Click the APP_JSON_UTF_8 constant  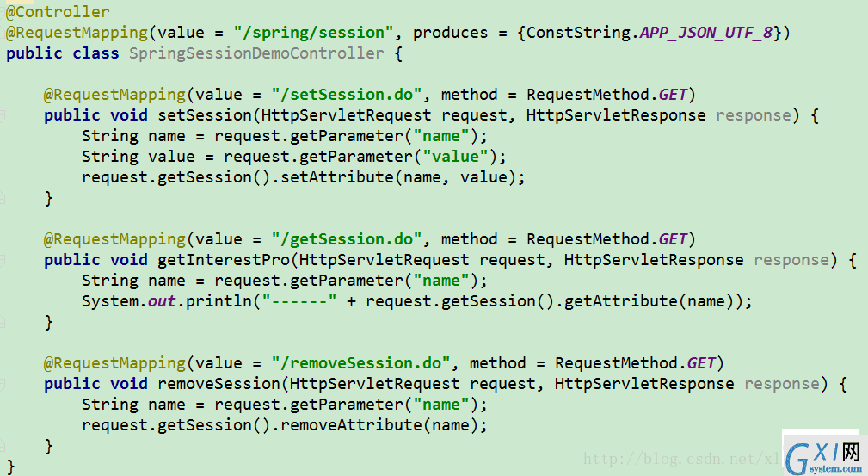click(705, 33)
